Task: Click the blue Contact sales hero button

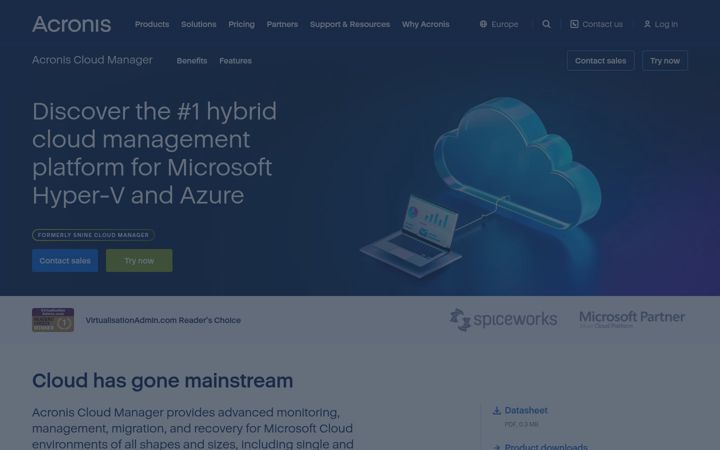Action: (65, 260)
